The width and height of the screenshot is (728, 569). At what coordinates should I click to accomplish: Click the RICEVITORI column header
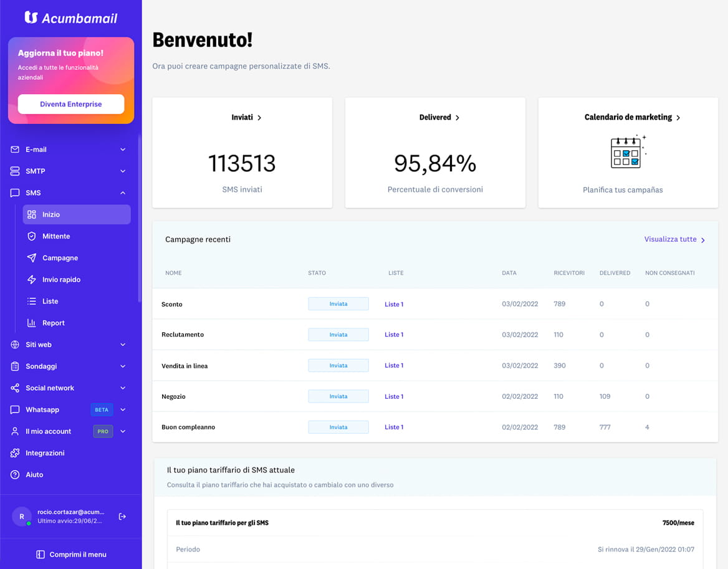[569, 273]
